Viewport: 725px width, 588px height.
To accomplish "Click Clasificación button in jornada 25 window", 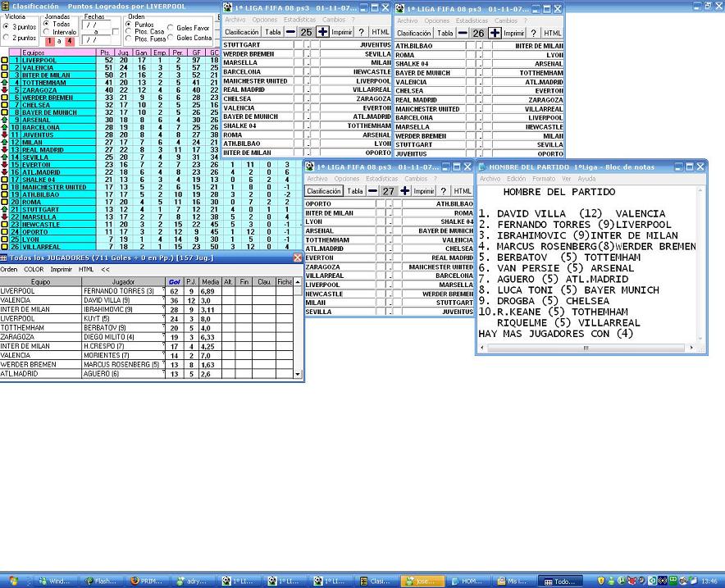I will (x=241, y=32).
